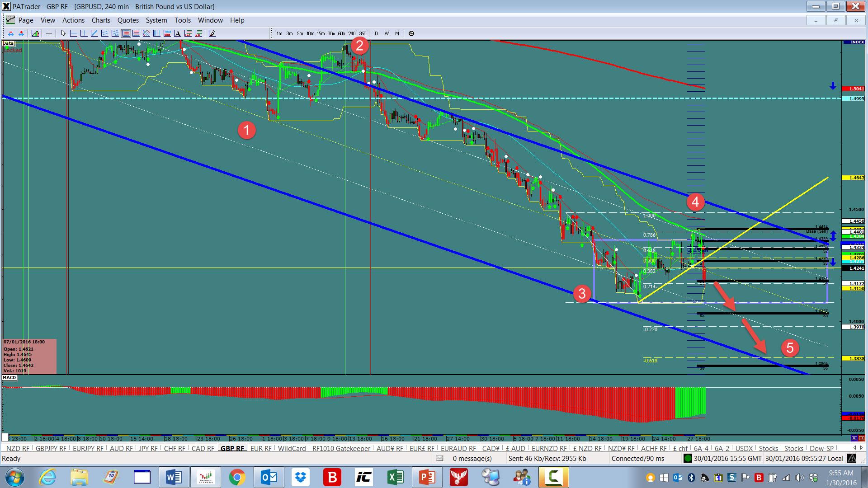Click the envelope messages icon in status bar

[439, 459]
